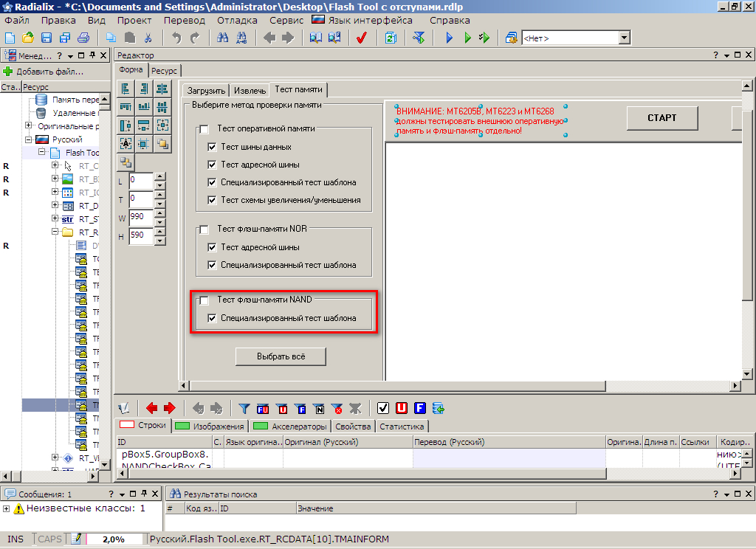Click the binoculars find icon
The width and height of the screenshot is (756, 549).
(x=222, y=38)
